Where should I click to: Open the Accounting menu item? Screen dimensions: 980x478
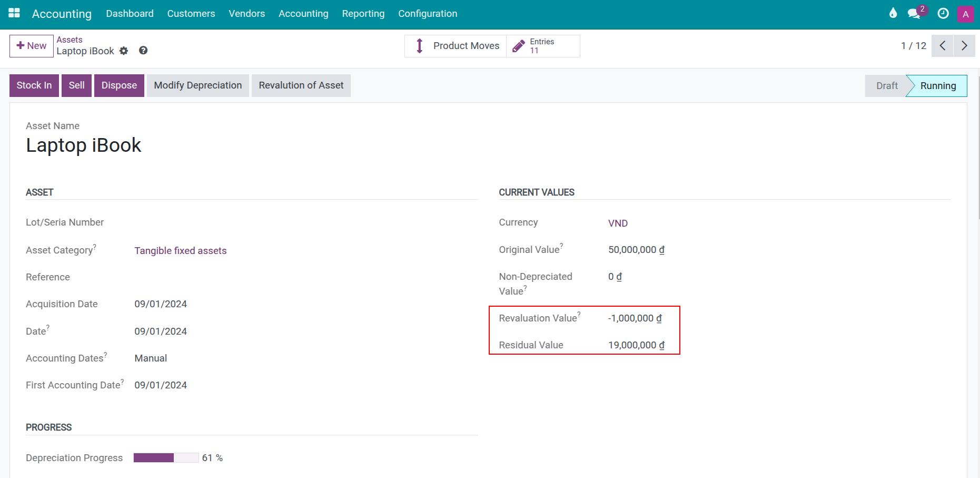303,14
